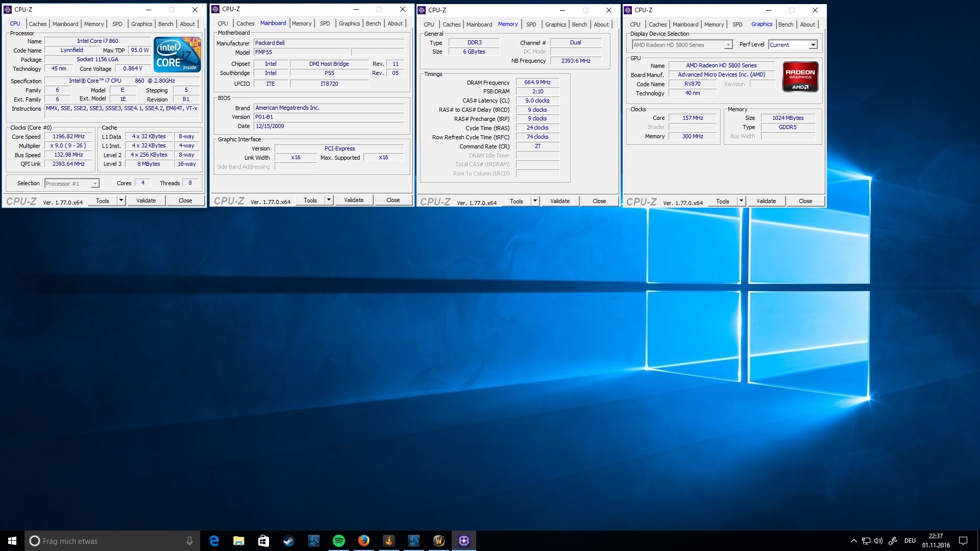Open File Explorer from the taskbar
This screenshot has height=551, width=980.
(238, 541)
